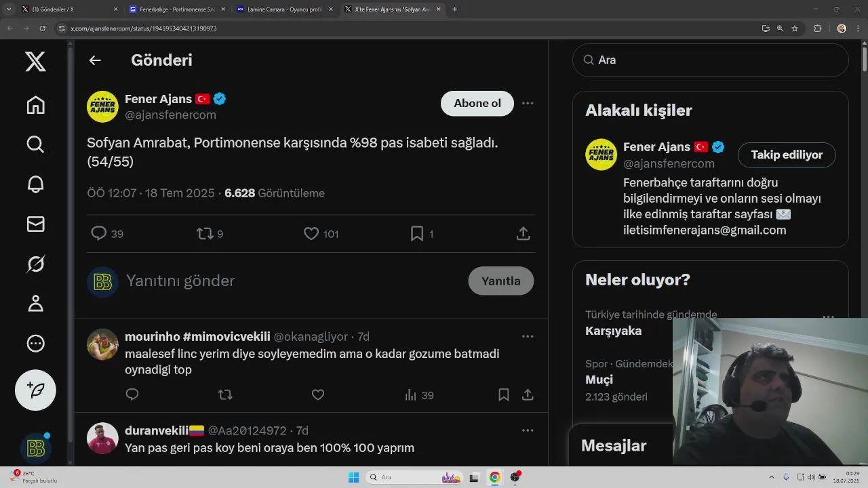The height and width of the screenshot is (488, 868).
Task: Share the main post
Action: [523, 234]
